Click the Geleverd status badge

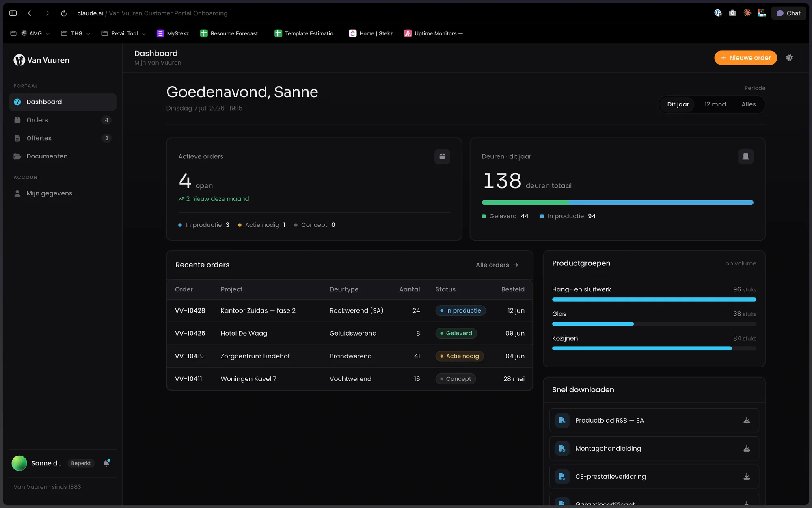[456, 333]
